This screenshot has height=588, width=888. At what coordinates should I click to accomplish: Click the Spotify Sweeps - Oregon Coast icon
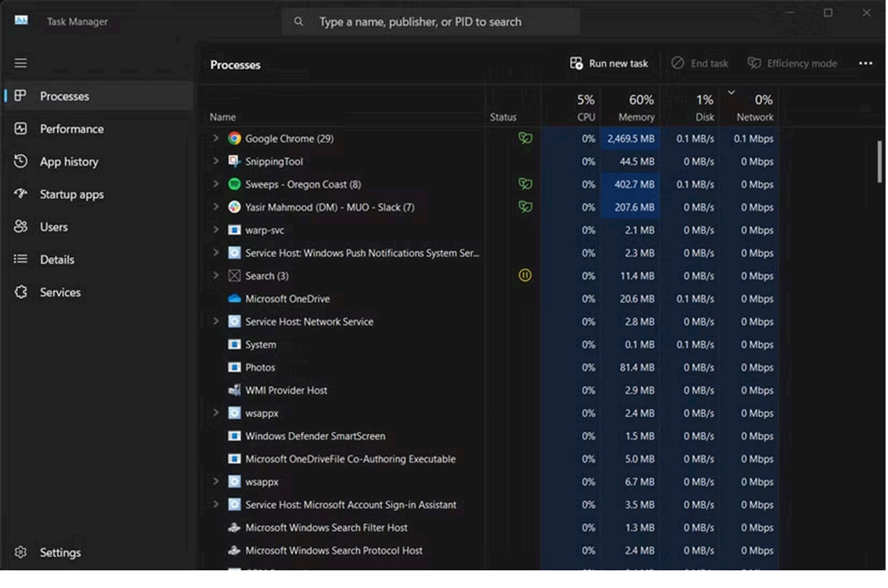235,184
